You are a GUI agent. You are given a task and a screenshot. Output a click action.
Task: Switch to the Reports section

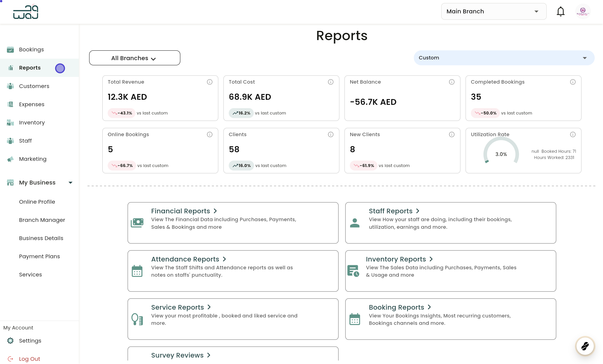pyautogui.click(x=30, y=68)
